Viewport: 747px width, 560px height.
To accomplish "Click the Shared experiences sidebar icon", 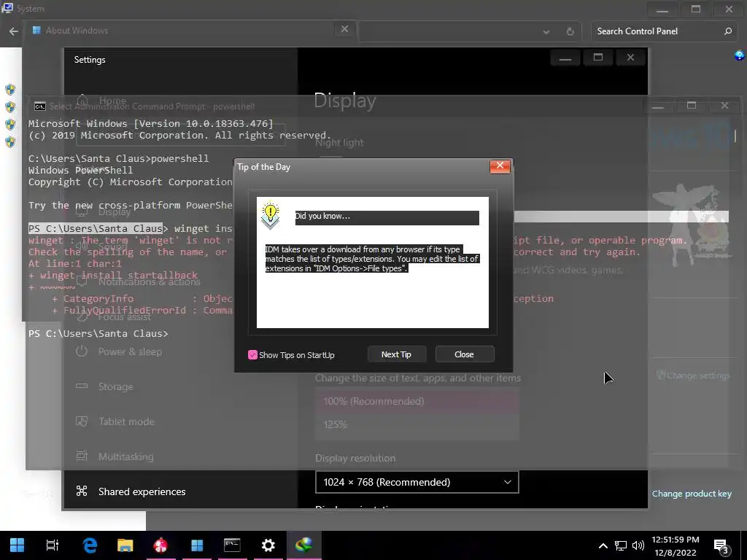I will click(82, 491).
